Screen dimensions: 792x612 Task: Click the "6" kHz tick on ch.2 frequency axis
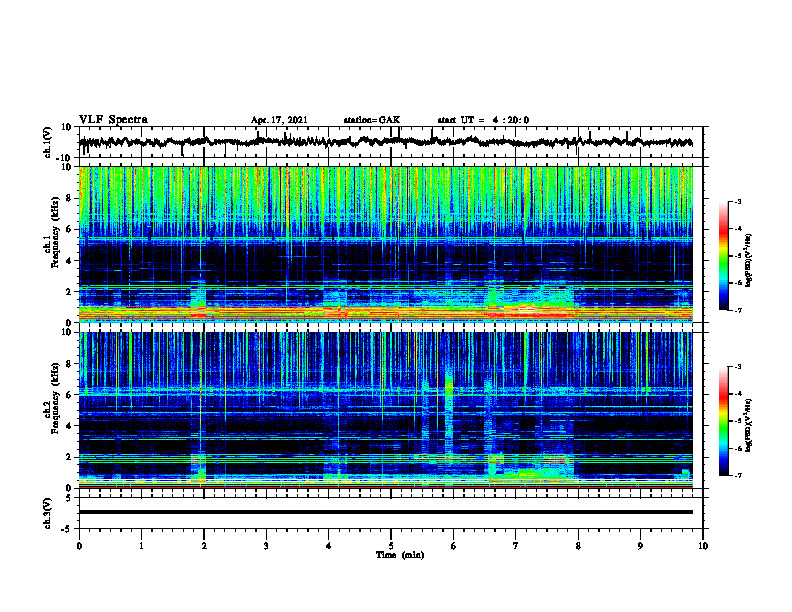tap(69, 395)
